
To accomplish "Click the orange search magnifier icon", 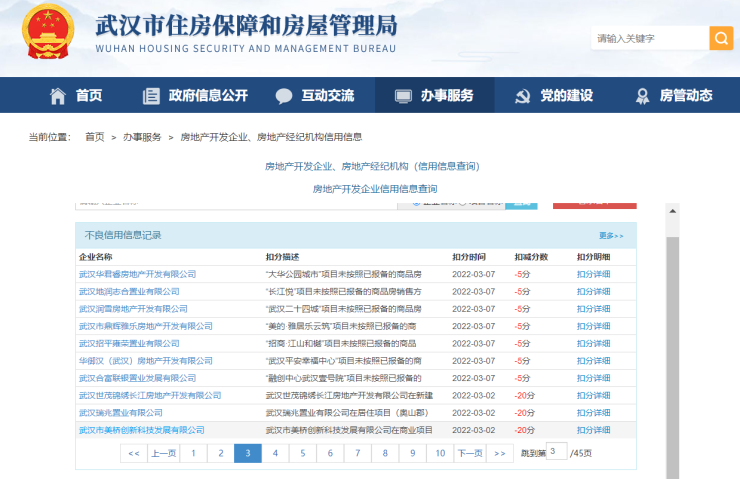I will pos(721,38).
